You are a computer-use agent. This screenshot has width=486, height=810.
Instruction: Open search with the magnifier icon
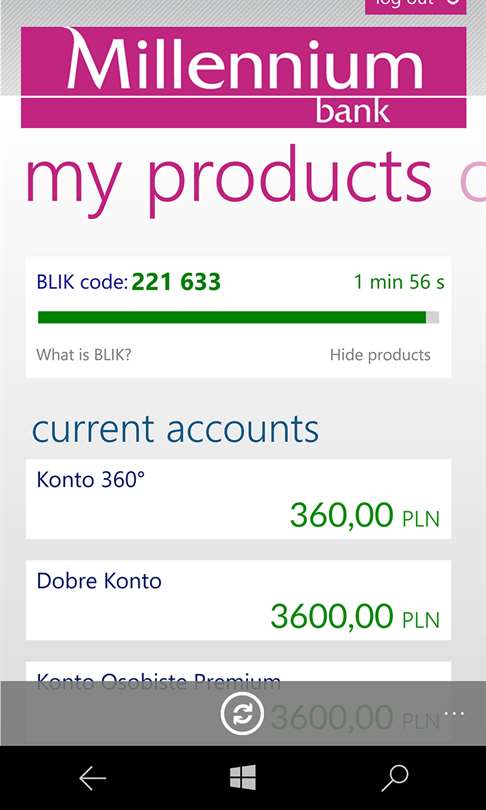click(x=395, y=778)
